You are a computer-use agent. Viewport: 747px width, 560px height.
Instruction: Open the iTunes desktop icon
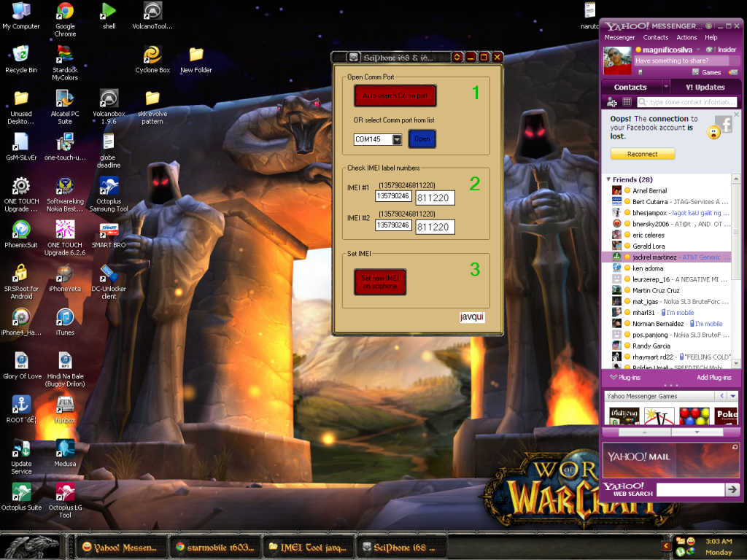pyautogui.click(x=65, y=317)
